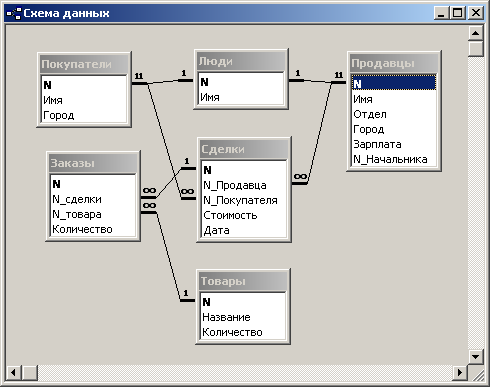Click the horizontal scrollbar right arrow

coord(460,372)
